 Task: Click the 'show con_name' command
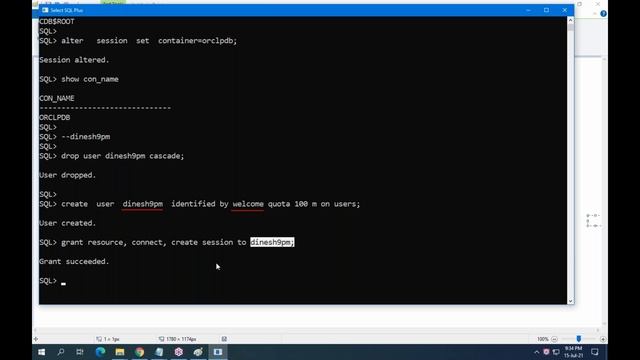click(90, 79)
